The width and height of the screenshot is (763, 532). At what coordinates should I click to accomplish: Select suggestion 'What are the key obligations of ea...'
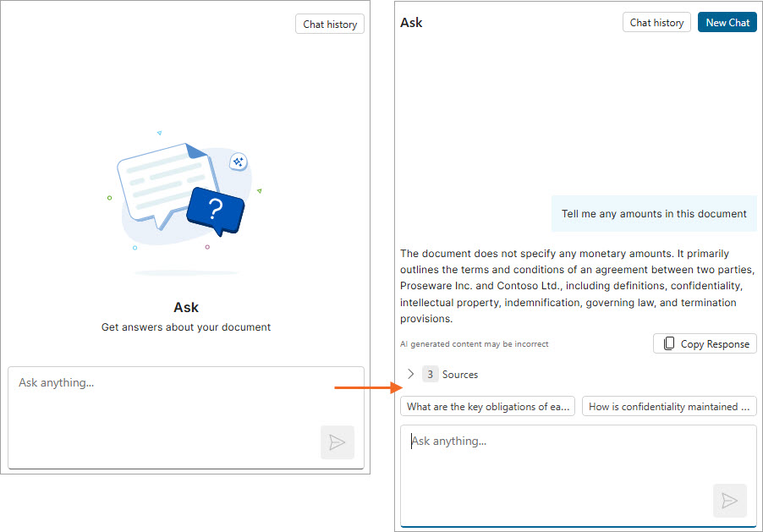(487, 407)
